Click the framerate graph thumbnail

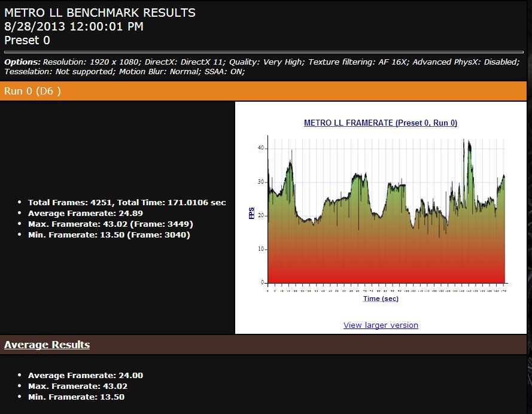tap(386, 215)
